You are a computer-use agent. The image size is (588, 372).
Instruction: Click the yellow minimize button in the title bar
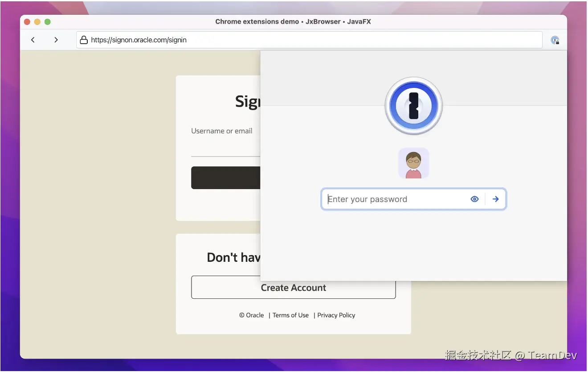37,21
